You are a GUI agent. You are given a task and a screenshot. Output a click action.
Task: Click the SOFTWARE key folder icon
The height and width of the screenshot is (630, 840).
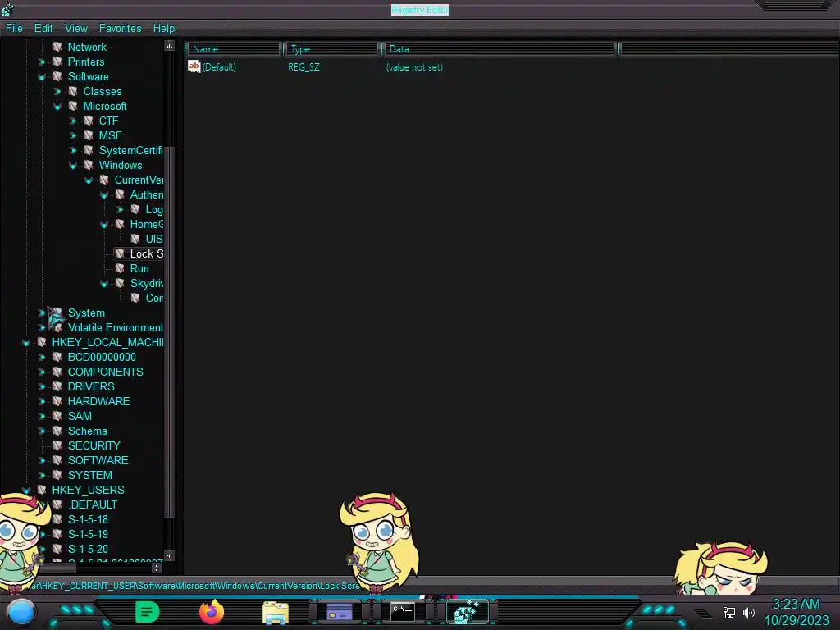tap(57, 460)
